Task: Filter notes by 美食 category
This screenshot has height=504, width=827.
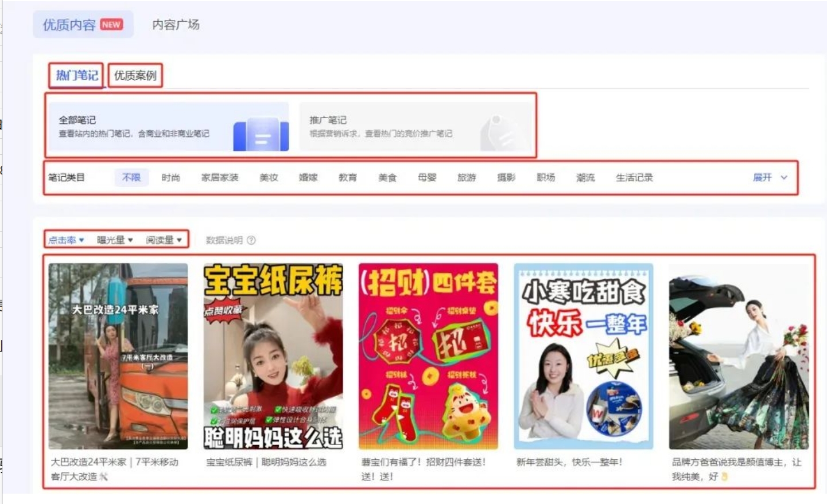Action: pyautogui.click(x=387, y=178)
